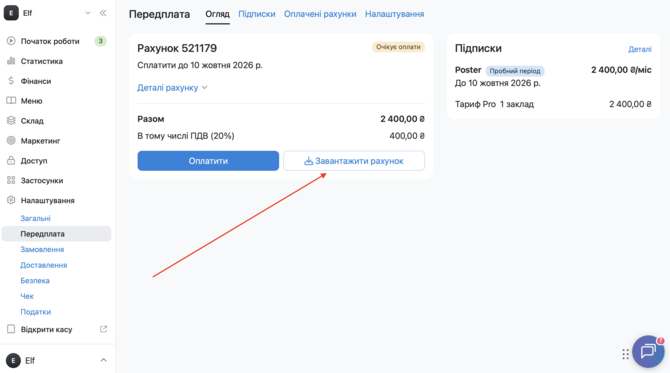Switch to the Огляд tab
The image size is (670, 373).
(x=217, y=14)
